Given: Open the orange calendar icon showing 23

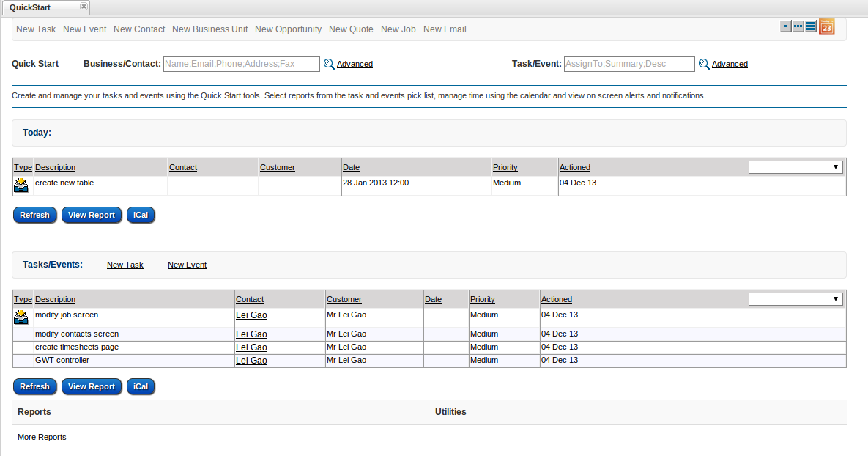Looking at the screenshot, I should click(826, 27).
